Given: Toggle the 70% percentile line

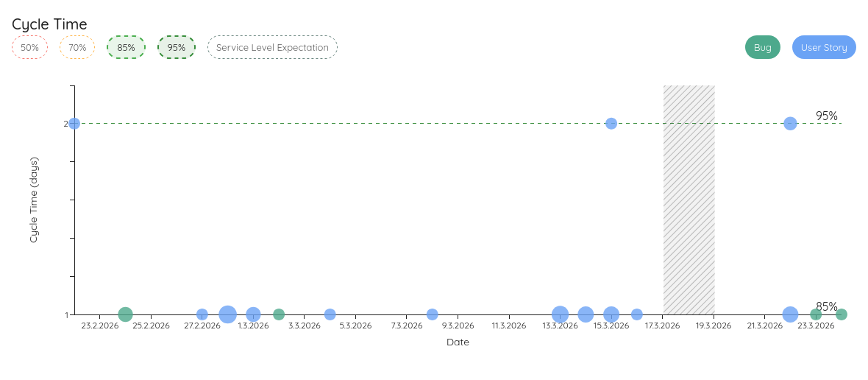Looking at the screenshot, I should (x=77, y=48).
